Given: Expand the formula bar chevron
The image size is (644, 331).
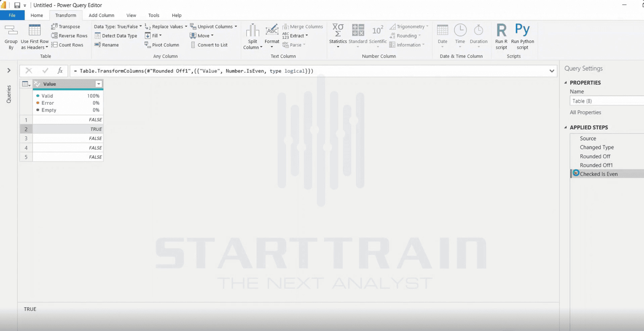Looking at the screenshot, I should point(552,71).
